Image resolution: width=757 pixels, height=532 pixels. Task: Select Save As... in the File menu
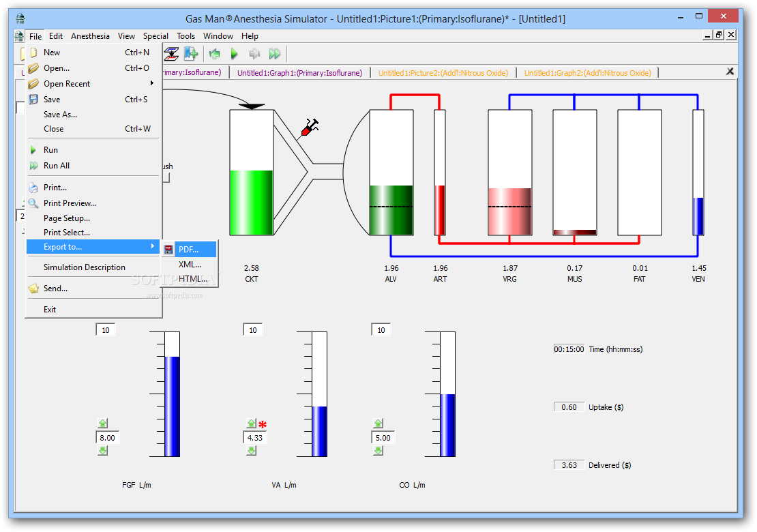click(93, 115)
